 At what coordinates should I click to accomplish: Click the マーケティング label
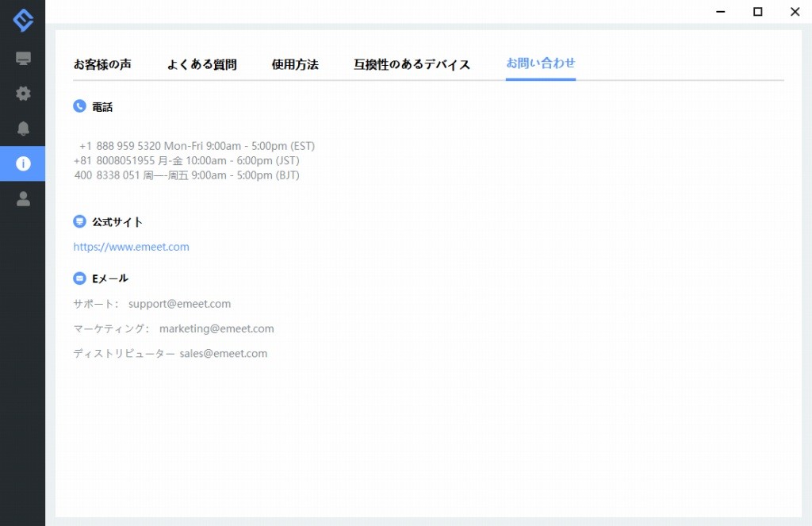[111, 328]
